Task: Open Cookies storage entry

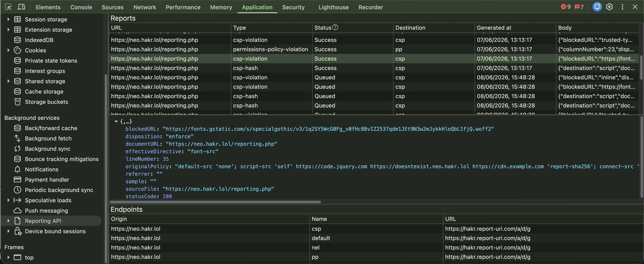Action: click(35, 50)
